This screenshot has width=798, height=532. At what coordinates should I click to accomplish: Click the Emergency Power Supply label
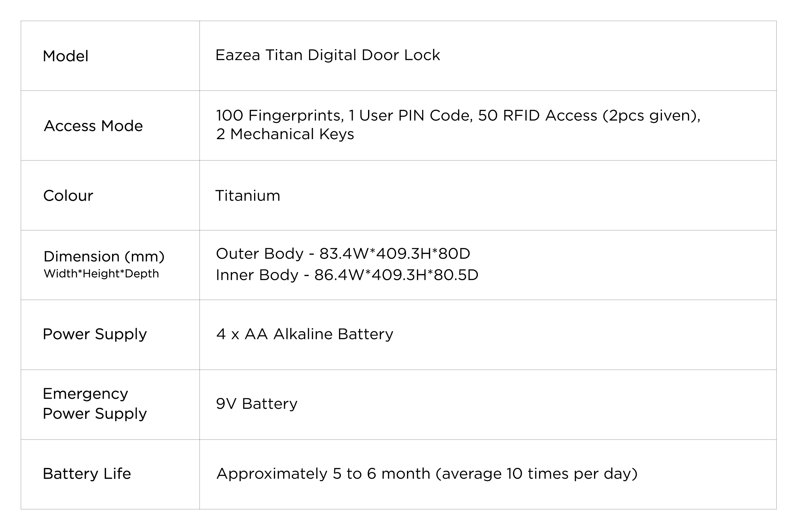pos(95,403)
